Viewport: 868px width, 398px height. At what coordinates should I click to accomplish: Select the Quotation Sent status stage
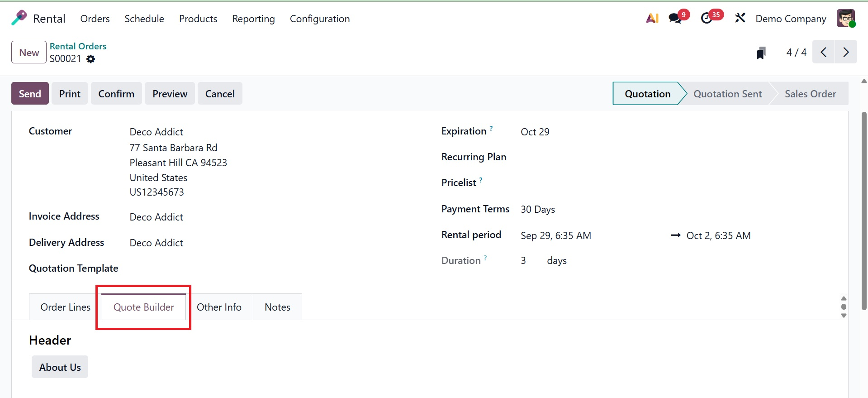[x=727, y=94]
